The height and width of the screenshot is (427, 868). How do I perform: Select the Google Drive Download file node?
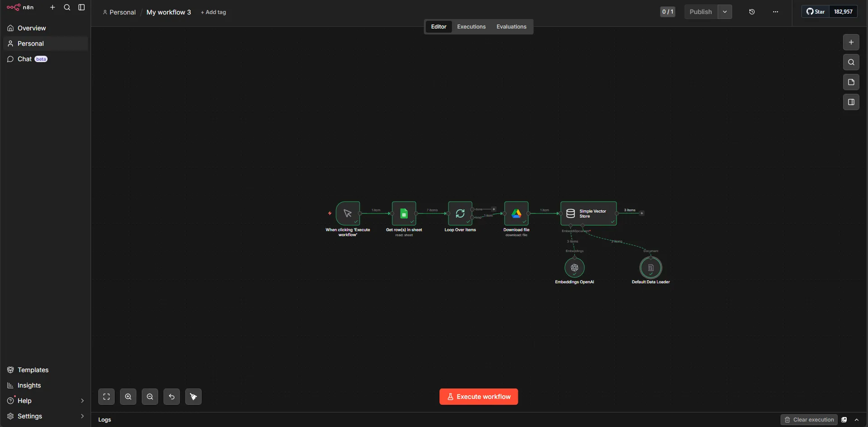516,213
